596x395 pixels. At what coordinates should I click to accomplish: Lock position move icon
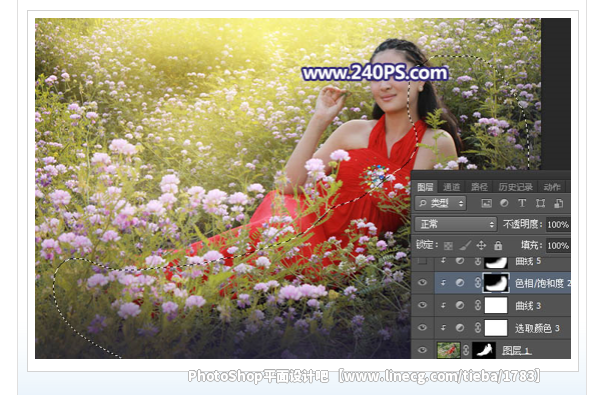(x=481, y=246)
